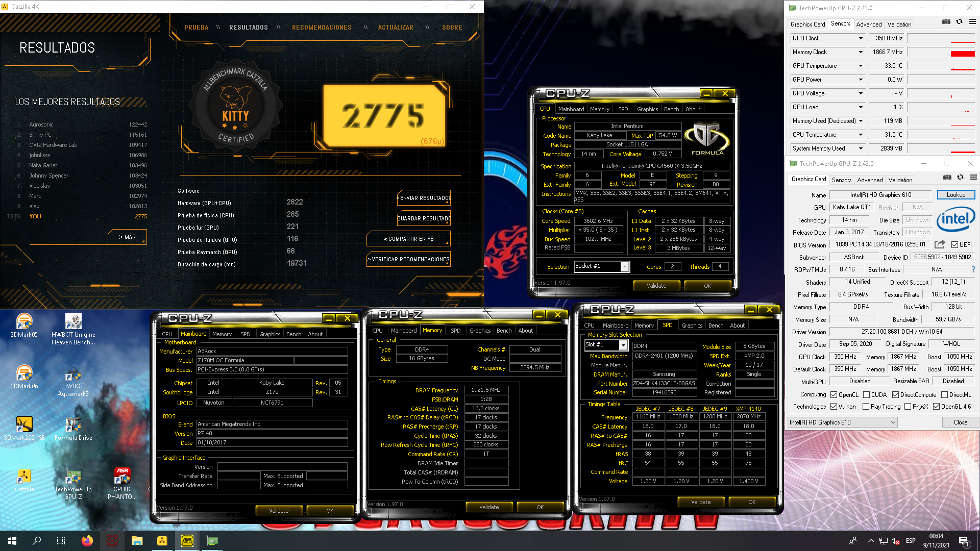Launch Firefox from the taskbar
Image resolution: width=980 pixels, height=551 pixels.
pyautogui.click(x=87, y=541)
